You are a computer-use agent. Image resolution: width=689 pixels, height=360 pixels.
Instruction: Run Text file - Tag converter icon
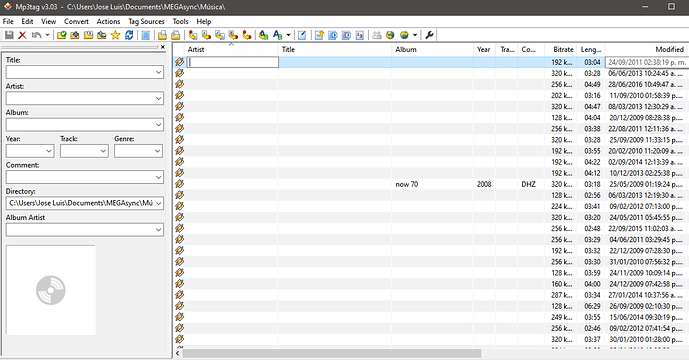pyautogui.click(x=233, y=35)
